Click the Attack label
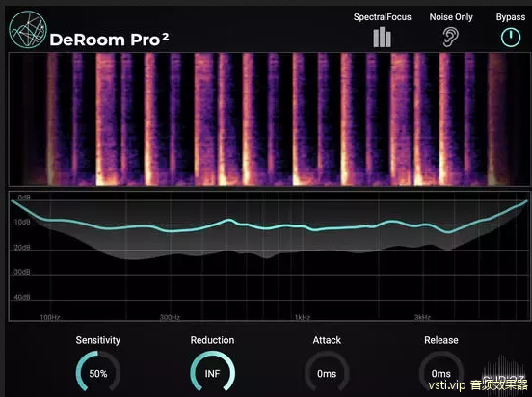 pyautogui.click(x=327, y=340)
